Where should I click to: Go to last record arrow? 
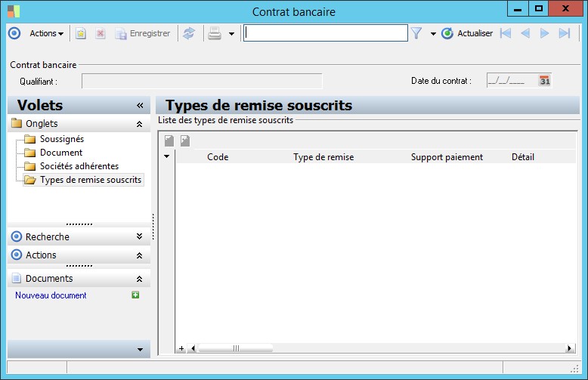(565, 33)
